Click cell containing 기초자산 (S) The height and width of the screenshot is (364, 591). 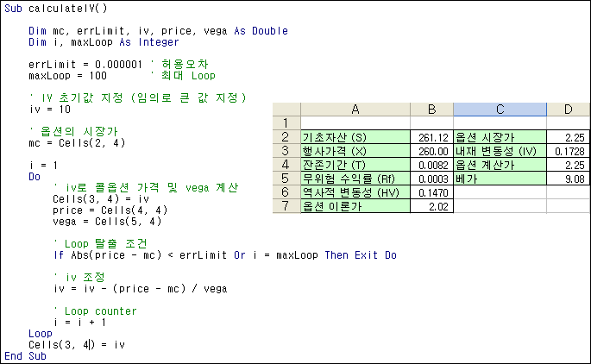pos(355,137)
